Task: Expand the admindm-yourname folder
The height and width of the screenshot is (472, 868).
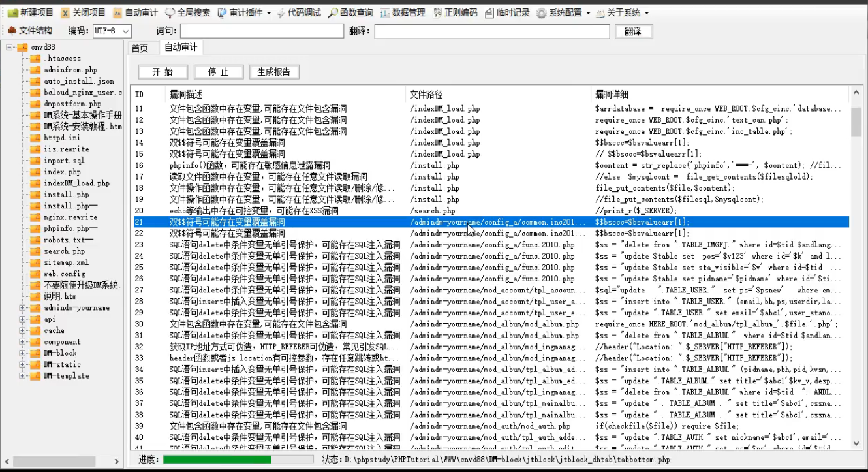Action: (x=22, y=308)
